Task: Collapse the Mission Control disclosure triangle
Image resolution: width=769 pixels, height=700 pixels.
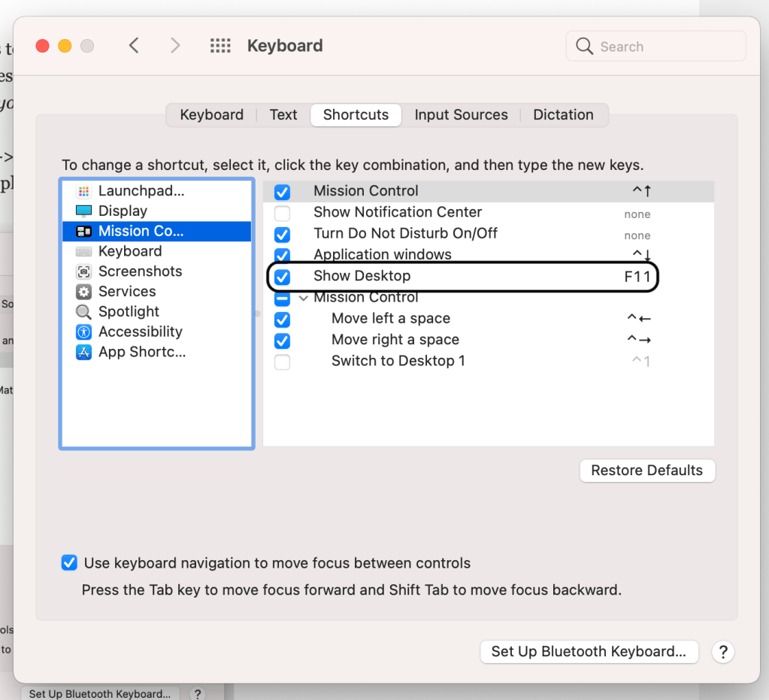Action: [x=303, y=298]
